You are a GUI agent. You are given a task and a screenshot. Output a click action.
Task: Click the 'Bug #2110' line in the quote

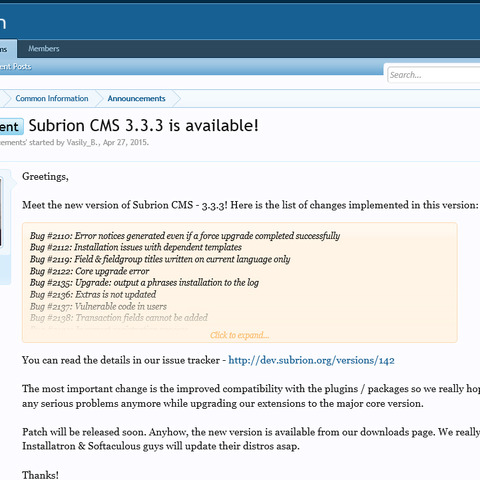coord(185,236)
